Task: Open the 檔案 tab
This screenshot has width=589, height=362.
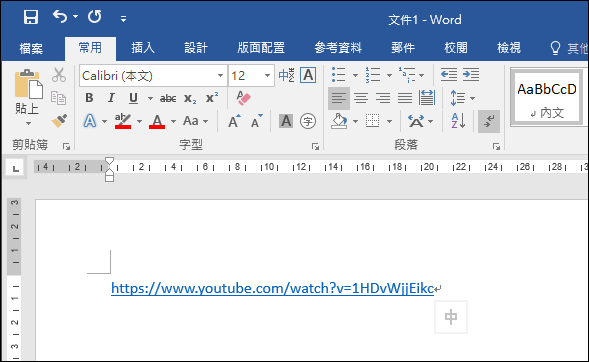Action: (x=31, y=48)
